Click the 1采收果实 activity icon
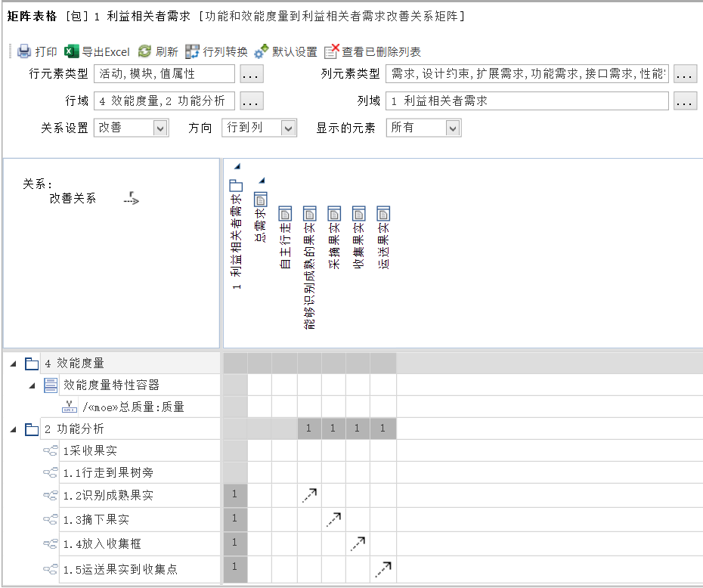The height and width of the screenshot is (588, 703). point(51,450)
